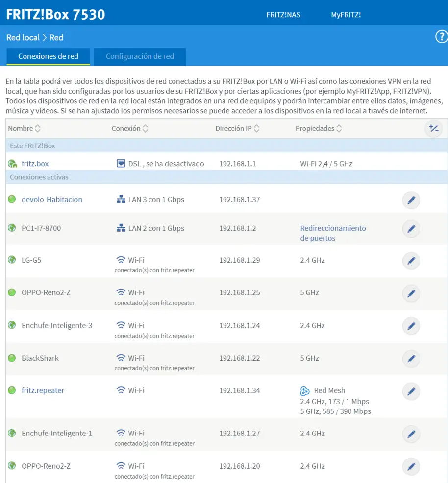The image size is (448, 483).
Task: Go to Red local in the breadcrumb
Action: [x=23, y=38]
